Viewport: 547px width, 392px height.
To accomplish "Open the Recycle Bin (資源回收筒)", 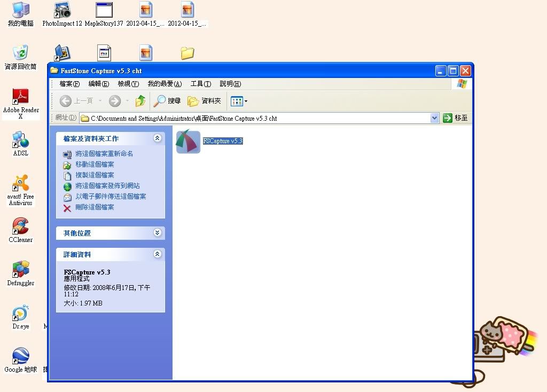I will [20, 53].
